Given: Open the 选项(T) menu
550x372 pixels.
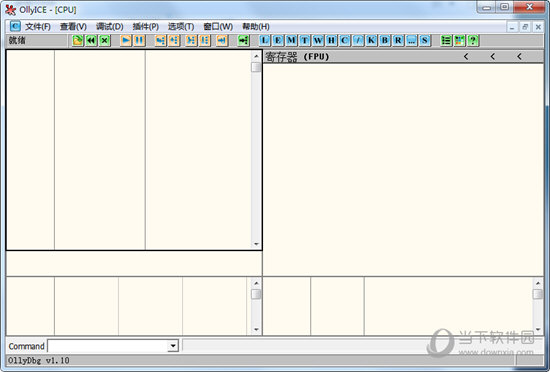Looking at the screenshot, I should tap(181, 27).
